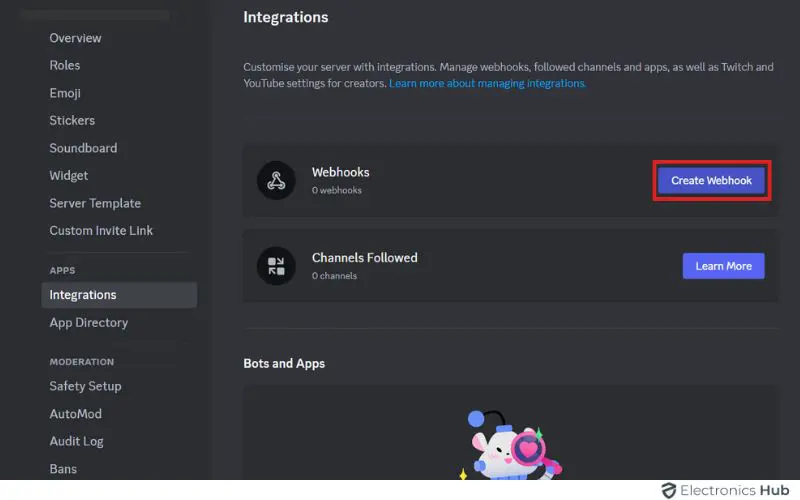This screenshot has height=500, width=800.
Task: Go to Roles settings
Action: 65,65
